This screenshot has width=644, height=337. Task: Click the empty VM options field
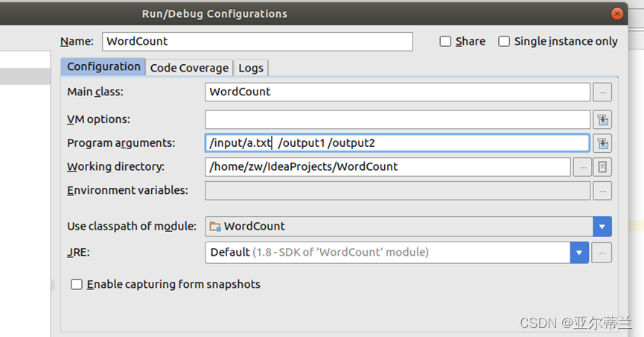click(x=398, y=119)
